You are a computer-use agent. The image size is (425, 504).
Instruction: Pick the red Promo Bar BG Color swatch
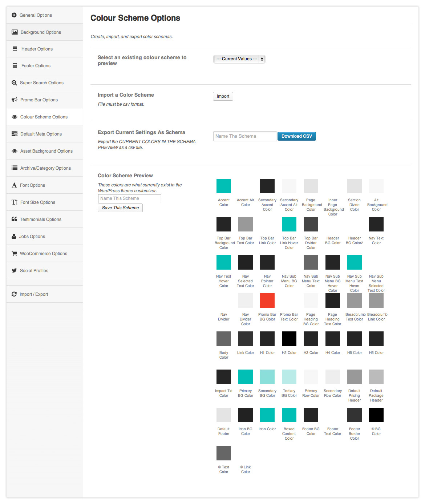tap(267, 301)
